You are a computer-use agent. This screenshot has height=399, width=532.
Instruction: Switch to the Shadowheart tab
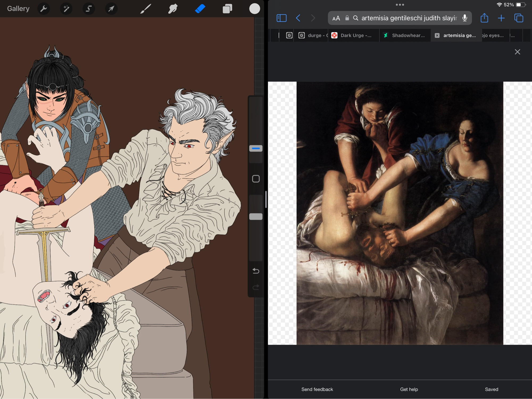pyautogui.click(x=405, y=35)
